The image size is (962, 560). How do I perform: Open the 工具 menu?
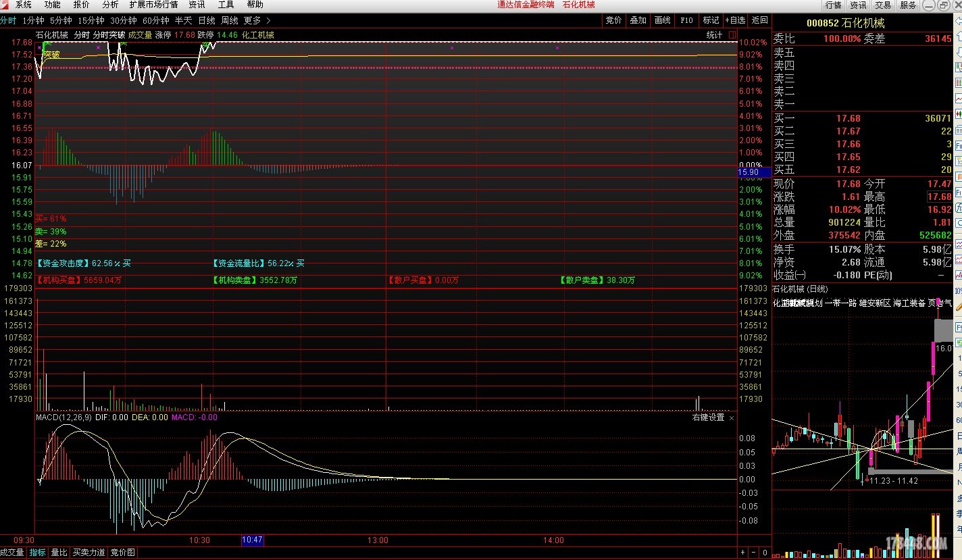click(226, 5)
